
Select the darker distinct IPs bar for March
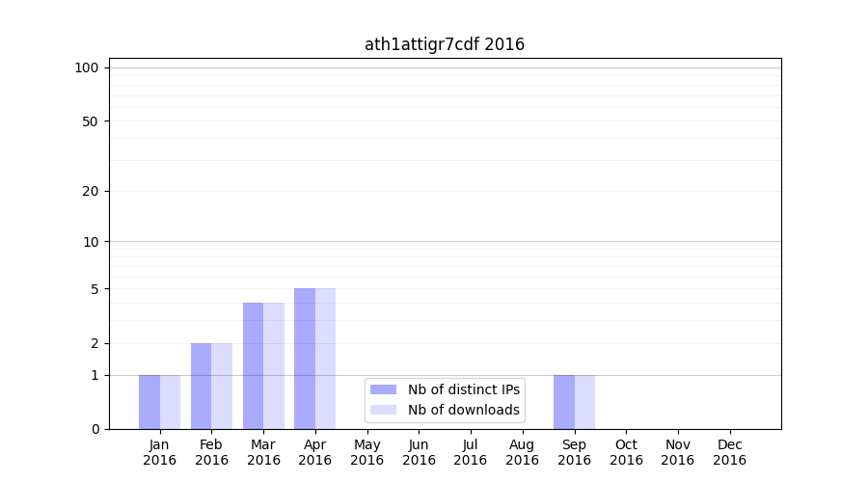coord(253,366)
